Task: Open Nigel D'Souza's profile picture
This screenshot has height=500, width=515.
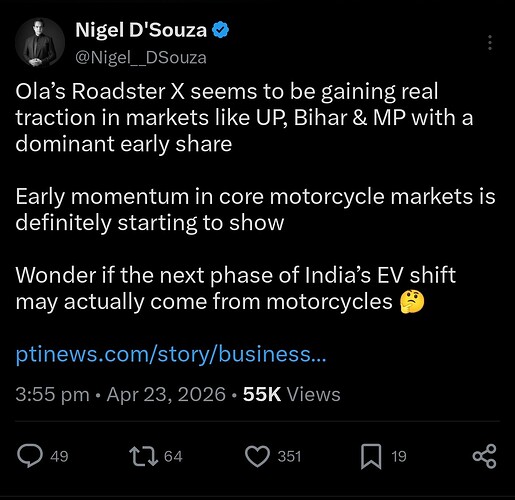Action: (40, 43)
